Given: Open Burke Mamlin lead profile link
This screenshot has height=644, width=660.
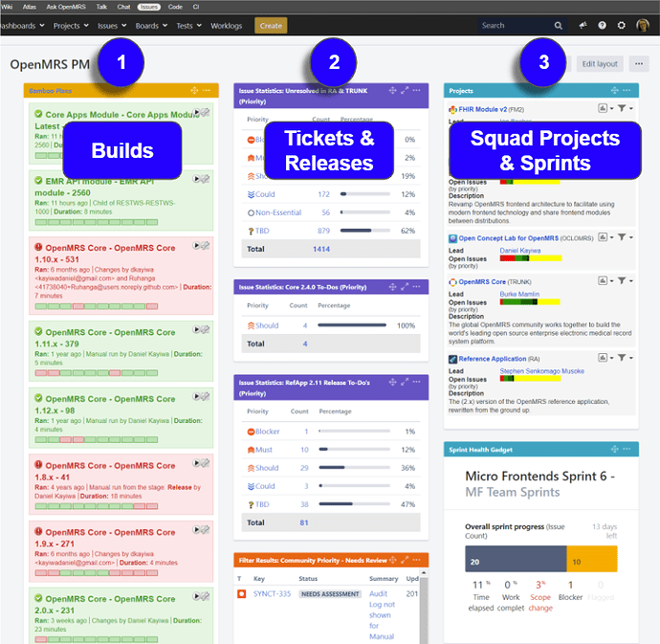Looking at the screenshot, I should (x=519, y=294).
